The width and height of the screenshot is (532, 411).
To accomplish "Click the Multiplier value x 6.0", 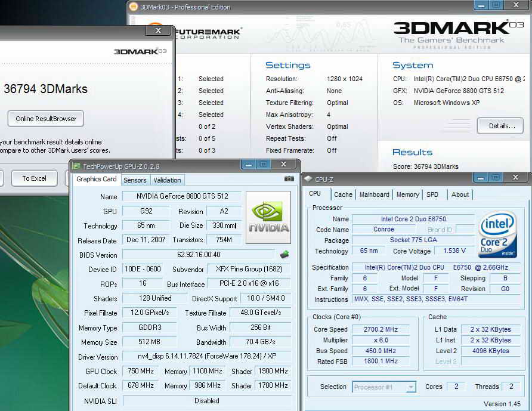I will [381, 340].
